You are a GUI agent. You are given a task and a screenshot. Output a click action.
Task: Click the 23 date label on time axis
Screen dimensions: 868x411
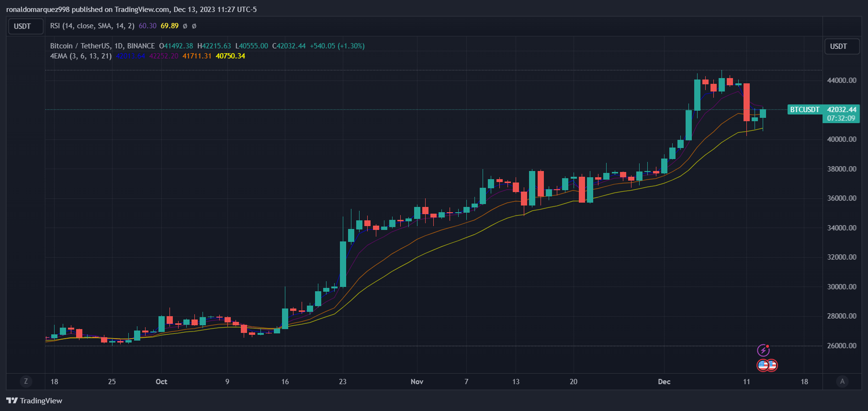point(343,382)
